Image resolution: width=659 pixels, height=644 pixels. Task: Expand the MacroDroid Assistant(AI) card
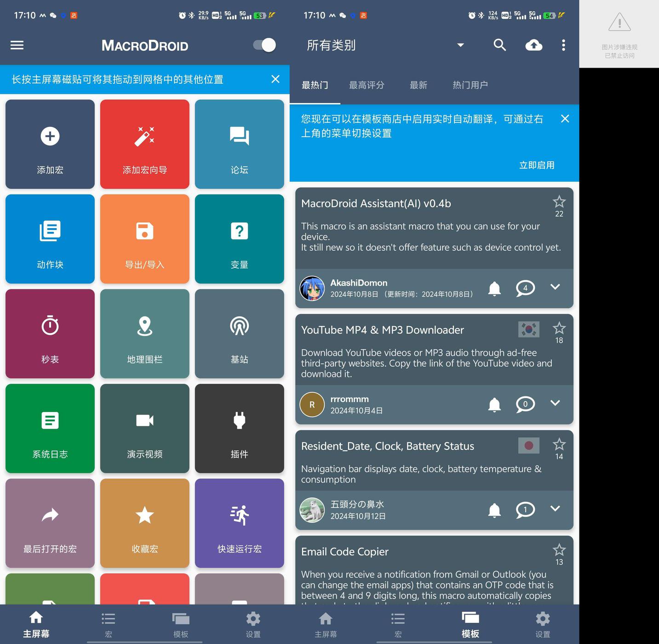tap(555, 287)
